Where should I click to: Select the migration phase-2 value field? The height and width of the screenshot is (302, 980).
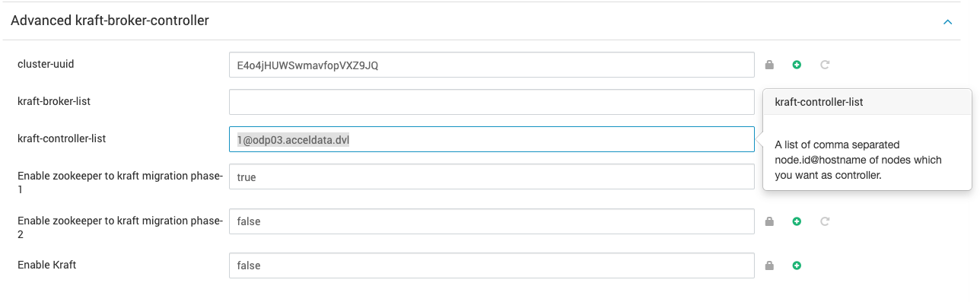tap(492, 221)
